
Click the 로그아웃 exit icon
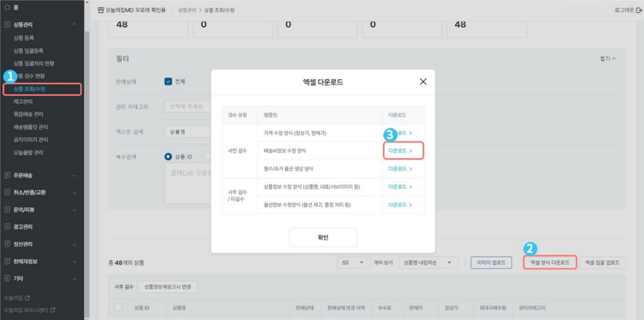pos(638,10)
